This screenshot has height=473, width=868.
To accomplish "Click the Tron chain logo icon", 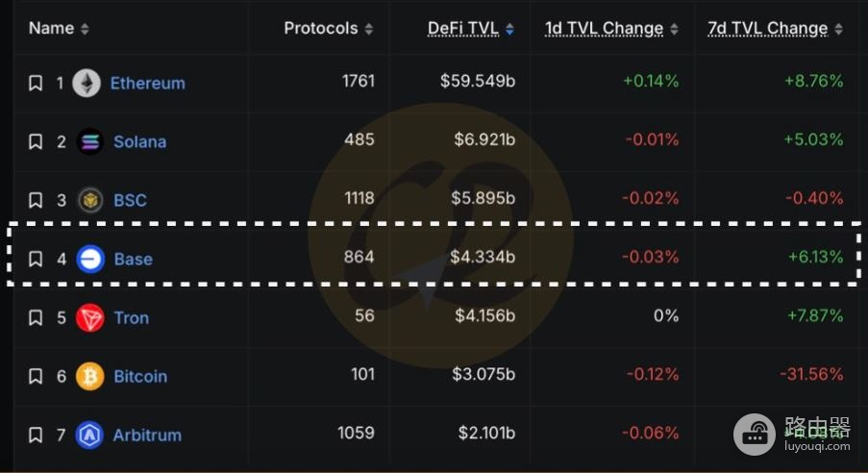I will pos(89,318).
